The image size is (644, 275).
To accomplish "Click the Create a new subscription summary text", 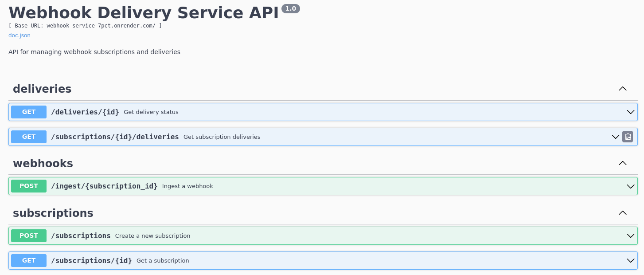I will pyautogui.click(x=152, y=236).
